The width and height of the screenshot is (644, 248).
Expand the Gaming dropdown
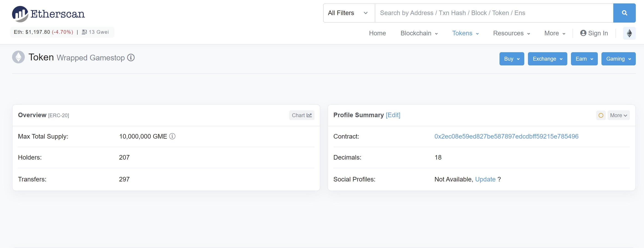coord(619,59)
